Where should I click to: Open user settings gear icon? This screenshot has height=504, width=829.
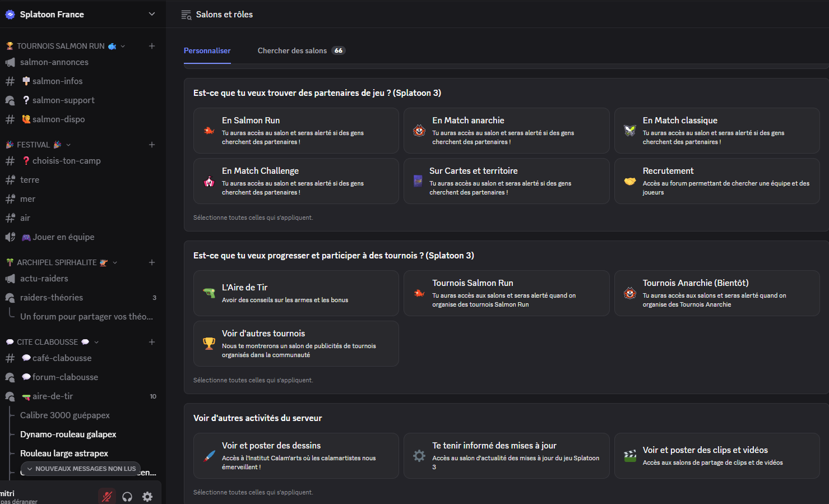(147, 496)
